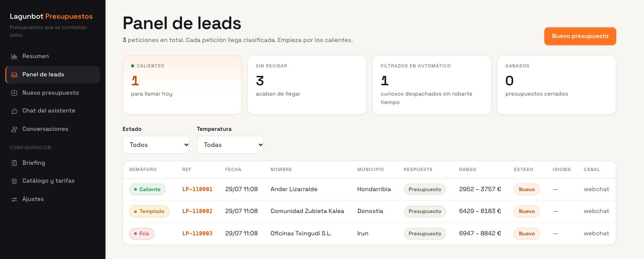The height and width of the screenshot is (259, 644).
Task: Click the Ref column header
Action: pos(186,170)
